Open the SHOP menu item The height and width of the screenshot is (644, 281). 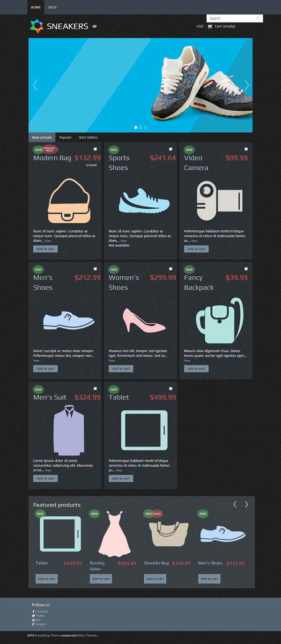[x=52, y=8]
